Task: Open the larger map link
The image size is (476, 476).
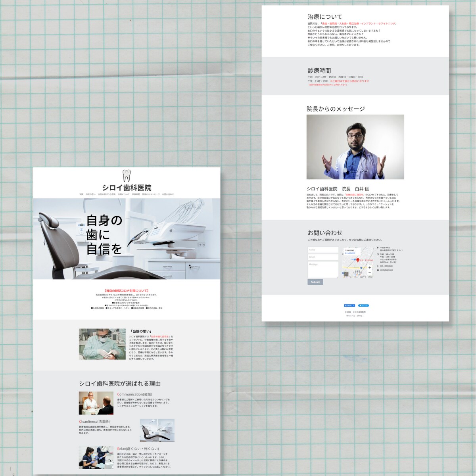Action: 350,253
